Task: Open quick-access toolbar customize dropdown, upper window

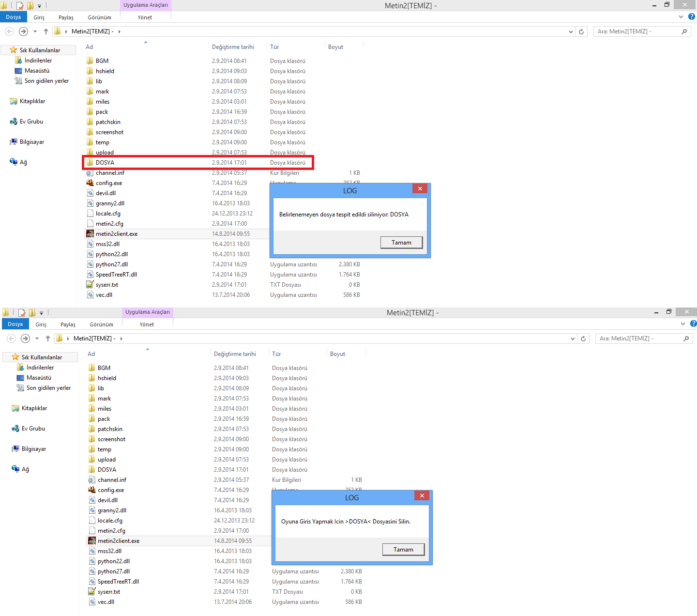Action: pyautogui.click(x=39, y=6)
